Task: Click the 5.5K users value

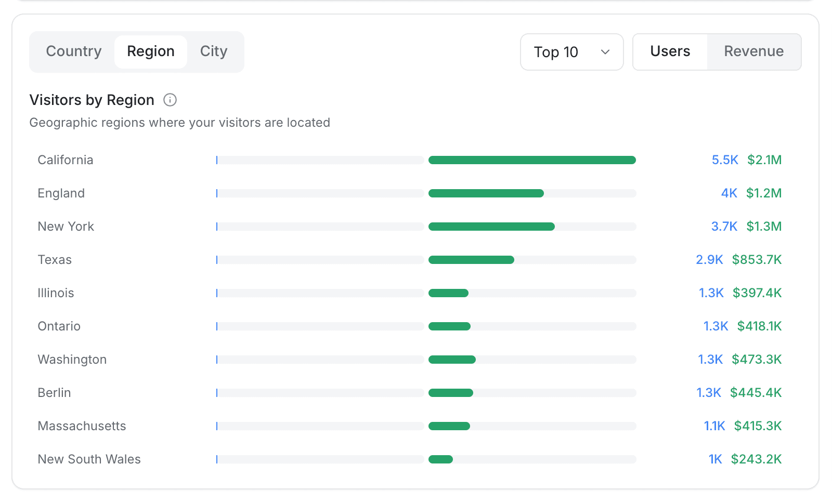Action: click(x=725, y=160)
